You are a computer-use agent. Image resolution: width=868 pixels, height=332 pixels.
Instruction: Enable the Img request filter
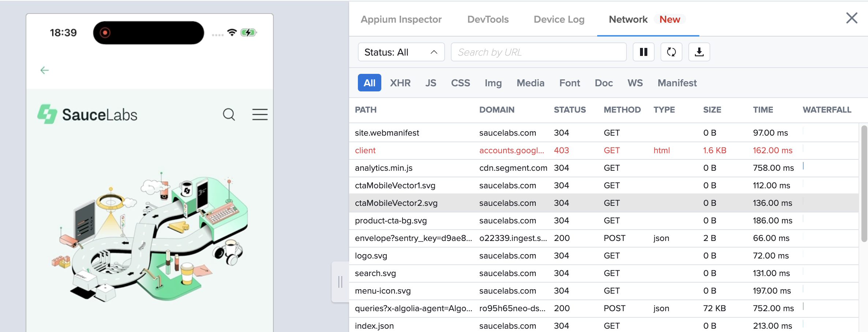click(x=493, y=83)
